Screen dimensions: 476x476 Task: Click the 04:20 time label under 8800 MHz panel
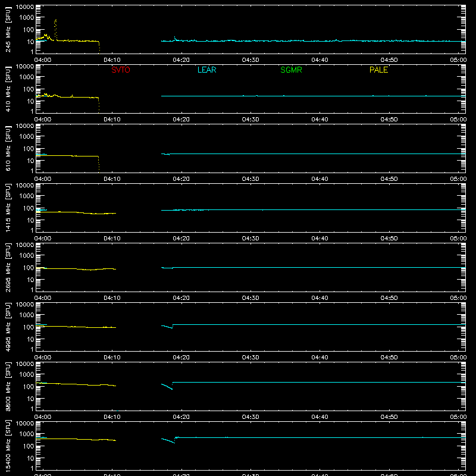(x=181, y=417)
